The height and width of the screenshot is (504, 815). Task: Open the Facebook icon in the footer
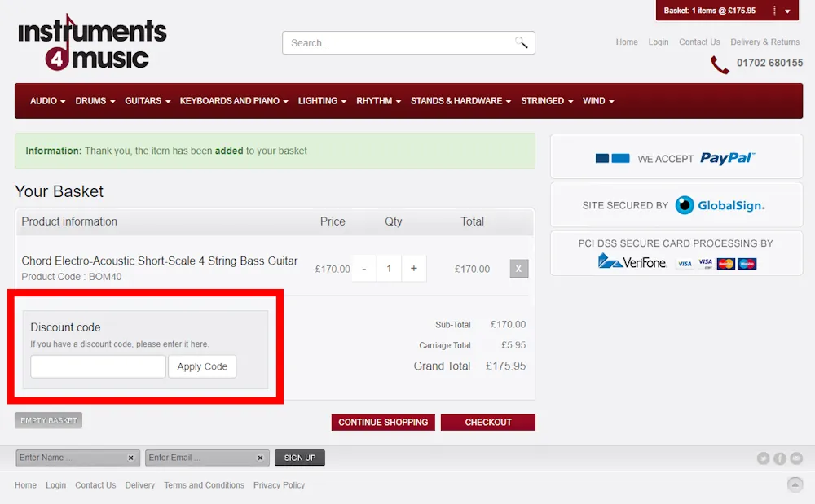tap(780, 458)
